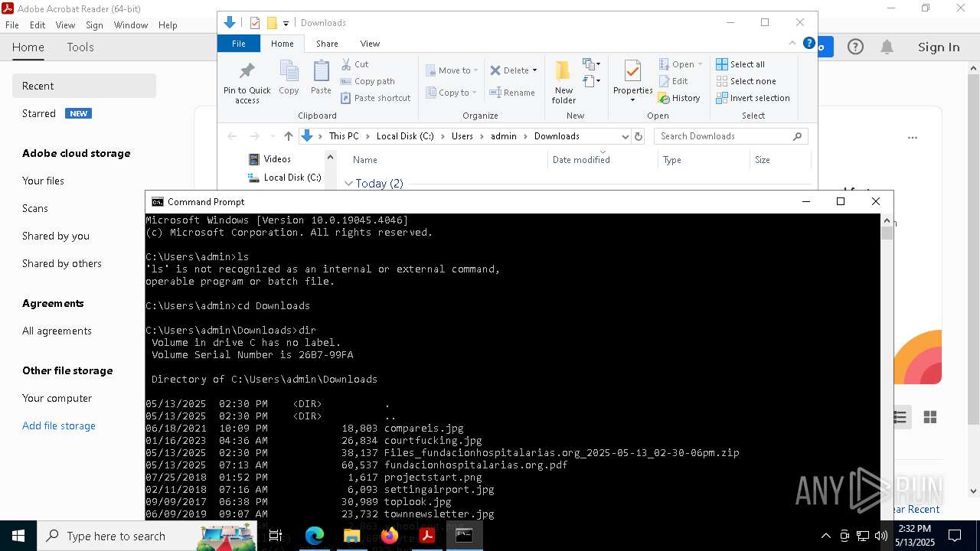Image resolution: width=980 pixels, height=551 pixels.
Task: Open Acrobat help question mark icon
Action: point(855,47)
